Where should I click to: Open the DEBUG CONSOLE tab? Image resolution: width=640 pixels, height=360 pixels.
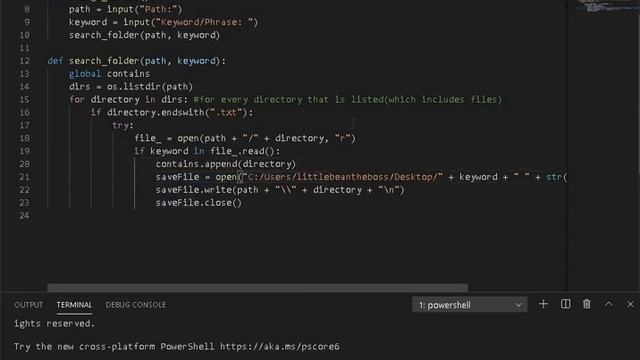pyautogui.click(x=136, y=305)
